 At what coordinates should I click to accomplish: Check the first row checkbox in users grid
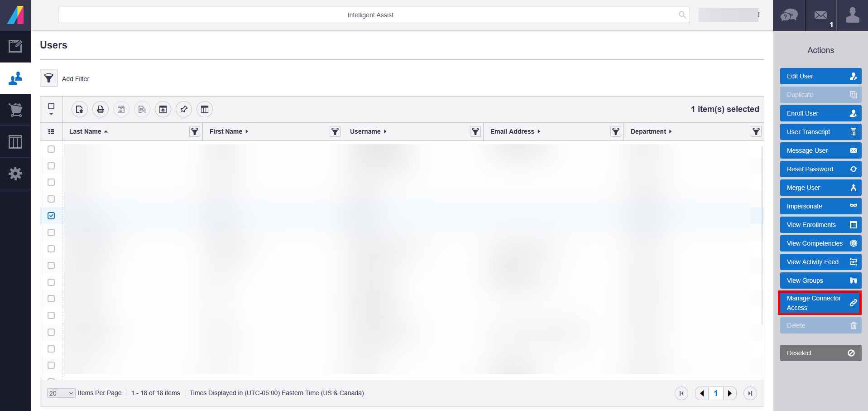click(x=51, y=149)
